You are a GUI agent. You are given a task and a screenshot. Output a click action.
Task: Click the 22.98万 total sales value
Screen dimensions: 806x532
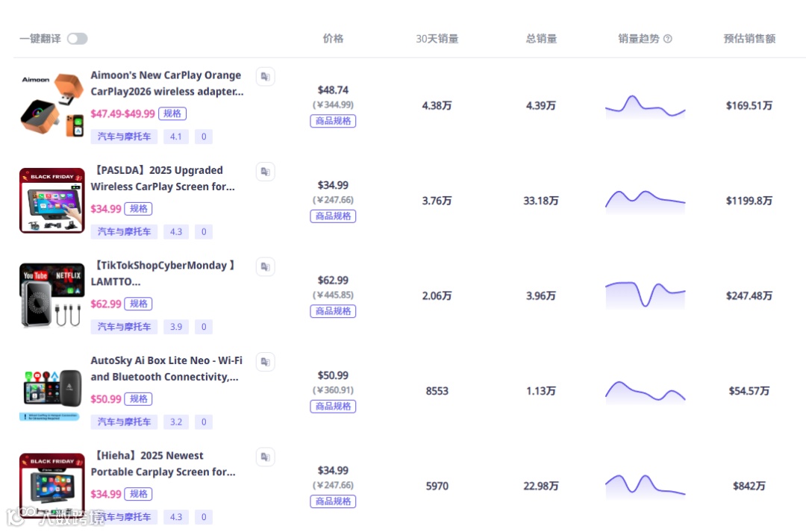[541, 486]
